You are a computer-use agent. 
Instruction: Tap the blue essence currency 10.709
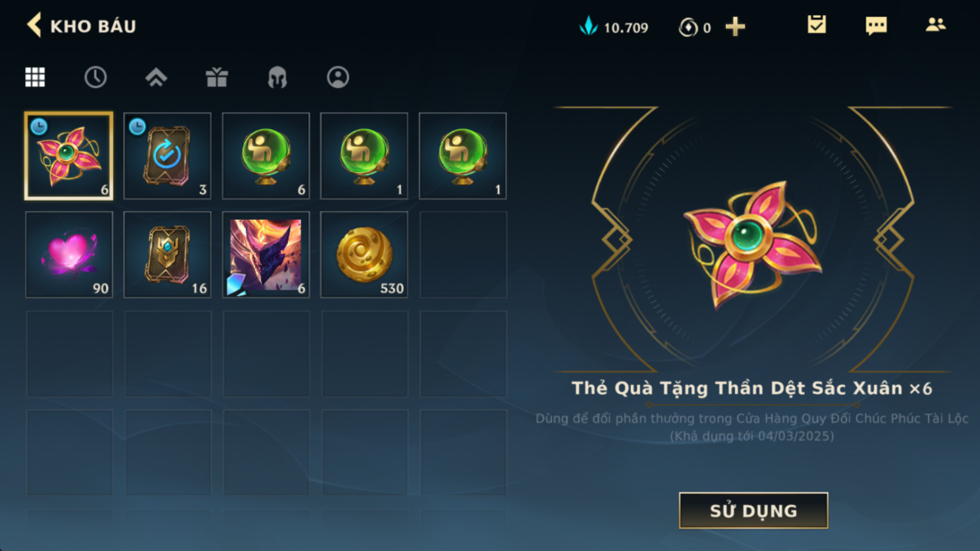[x=614, y=27]
